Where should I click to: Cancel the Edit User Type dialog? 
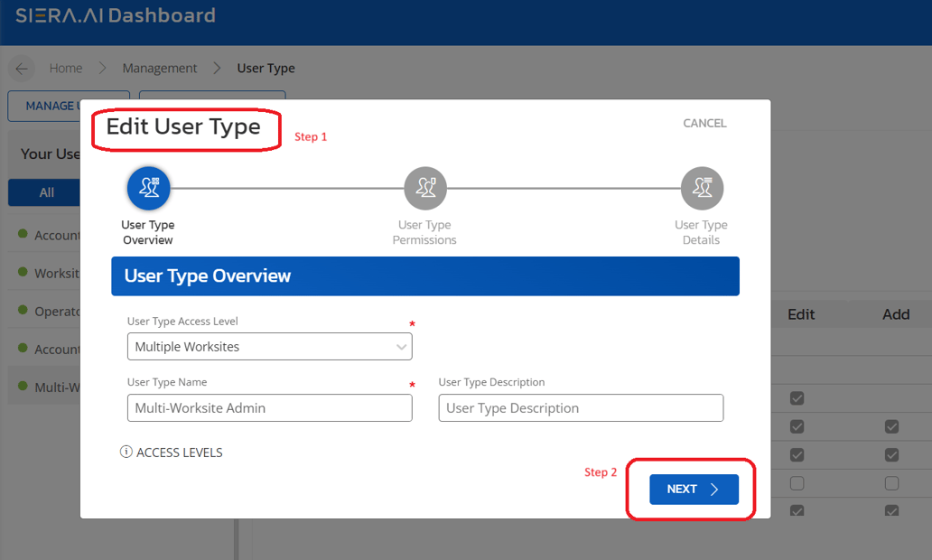(x=704, y=123)
